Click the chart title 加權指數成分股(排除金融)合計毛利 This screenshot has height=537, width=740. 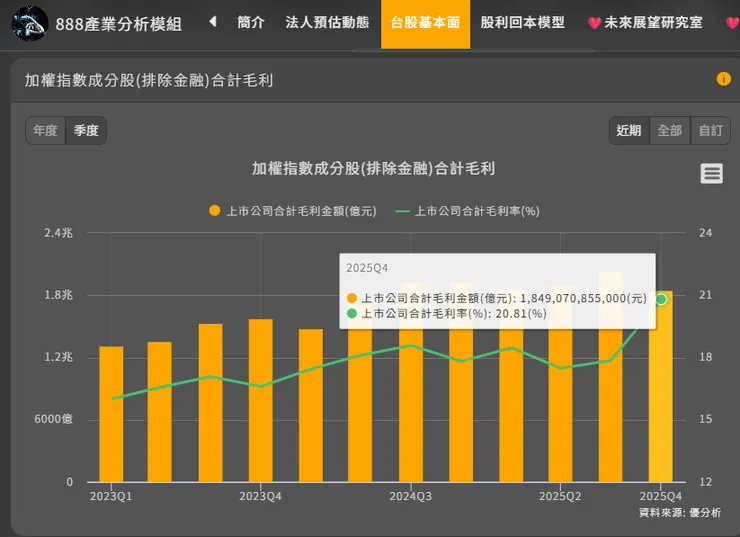tap(373, 168)
